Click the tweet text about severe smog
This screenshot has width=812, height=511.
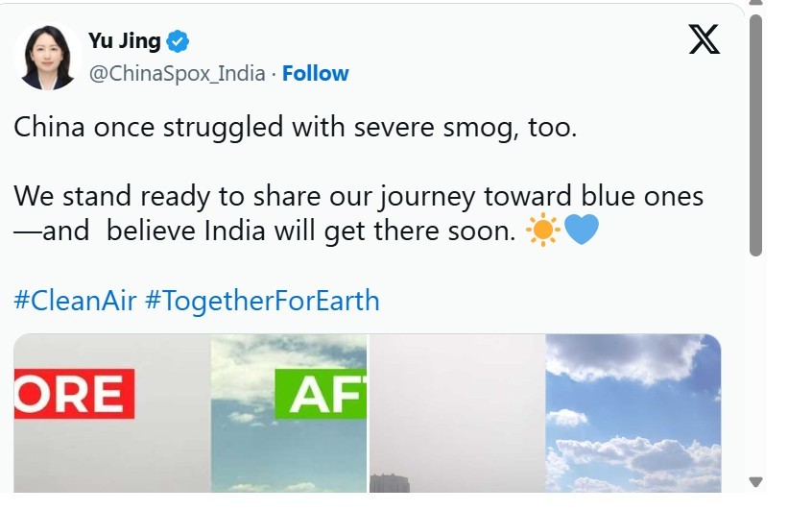[x=296, y=127]
